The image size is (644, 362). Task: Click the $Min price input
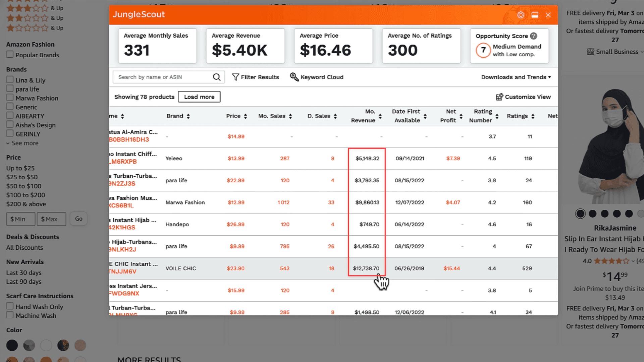pos(20,219)
